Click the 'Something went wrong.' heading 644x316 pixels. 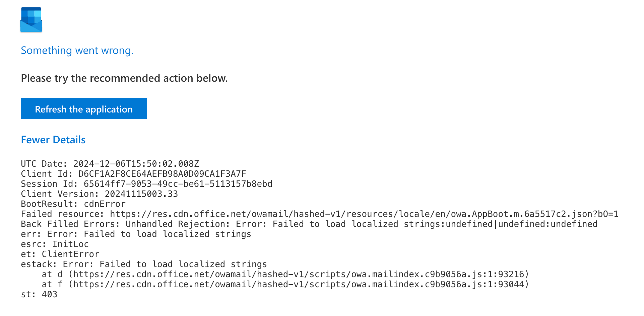77,51
